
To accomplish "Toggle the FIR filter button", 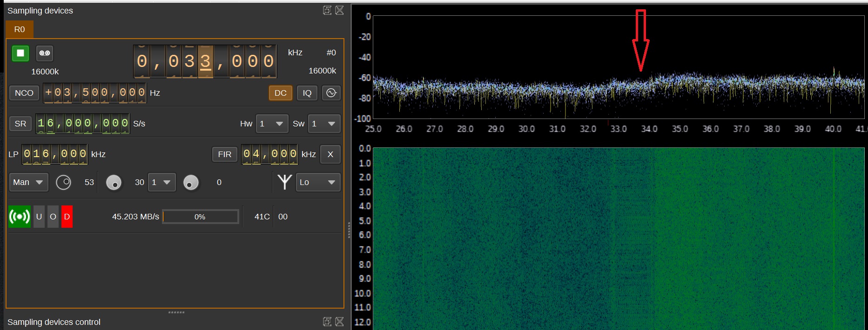I will click(x=225, y=154).
